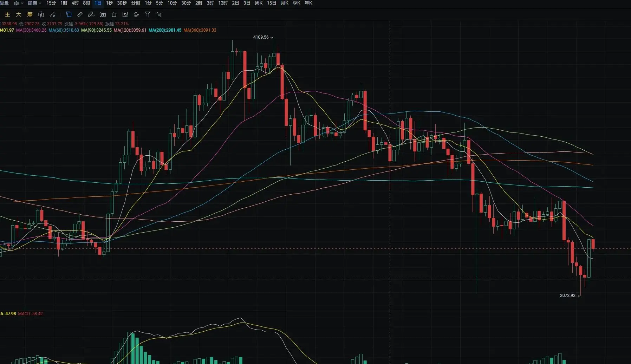Click the blue overlapping-squares icon
The width and height of the screenshot is (631, 364).
pyautogui.click(x=69, y=15)
